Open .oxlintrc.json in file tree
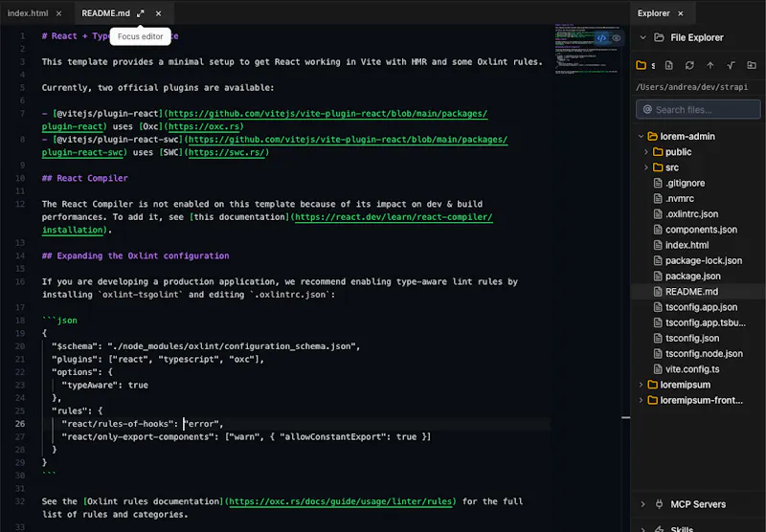 tap(691, 214)
